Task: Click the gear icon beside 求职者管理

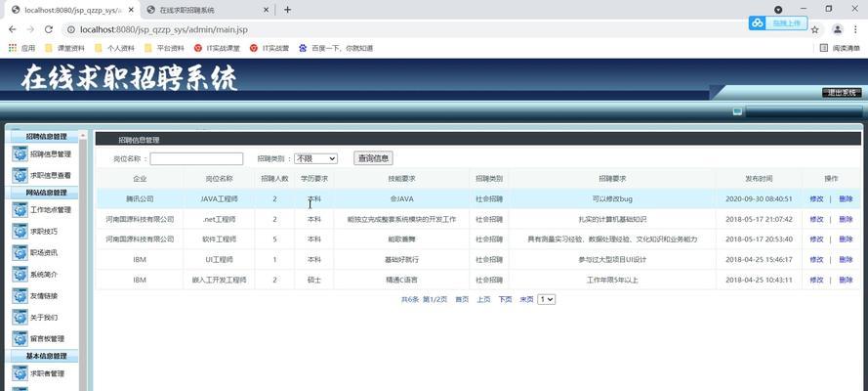Action: 20,373
